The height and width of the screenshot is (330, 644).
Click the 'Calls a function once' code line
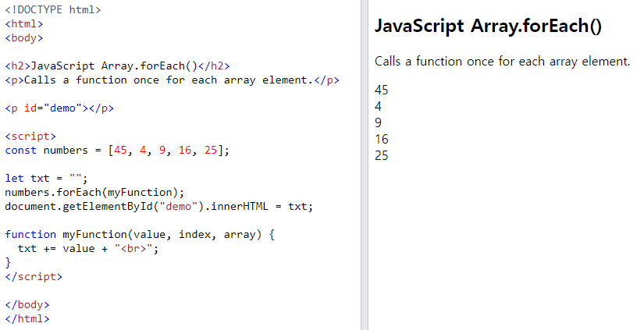coord(172,80)
